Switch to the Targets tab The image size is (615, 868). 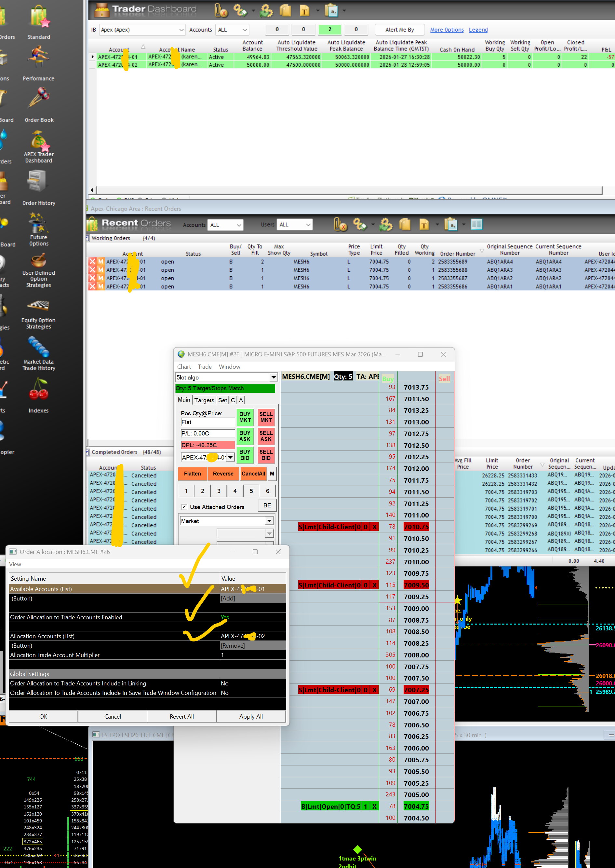point(204,400)
